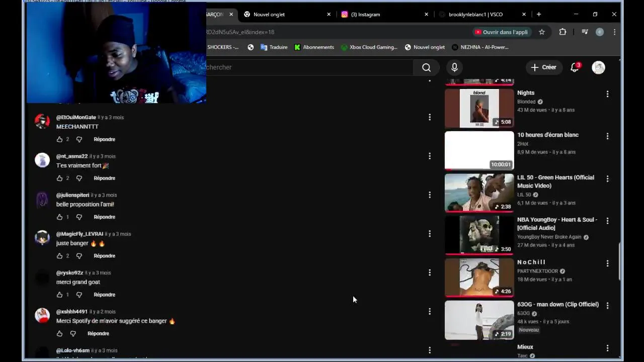
Task: Open 63OG man down video title
Action: (558, 304)
